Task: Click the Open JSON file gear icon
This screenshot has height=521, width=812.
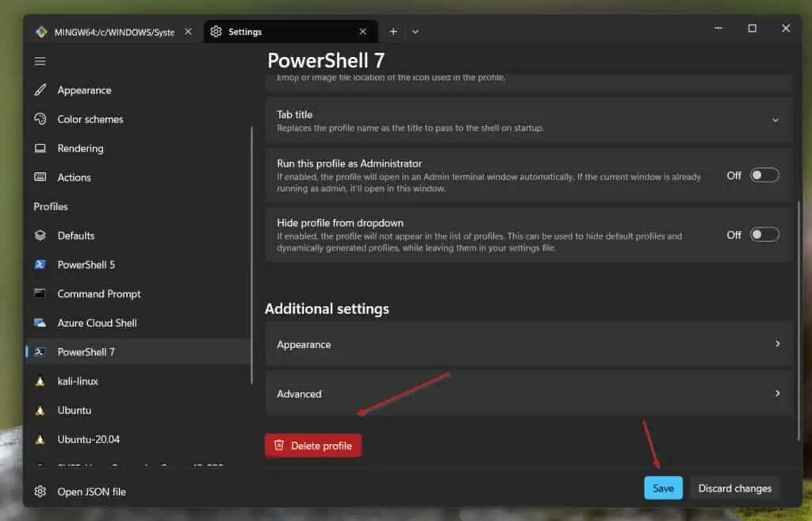Action: tap(40, 492)
